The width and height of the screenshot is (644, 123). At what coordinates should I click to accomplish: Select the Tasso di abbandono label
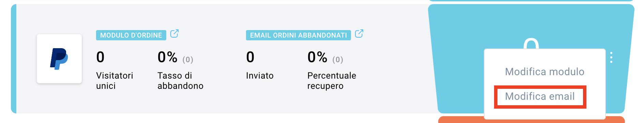click(x=180, y=81)
